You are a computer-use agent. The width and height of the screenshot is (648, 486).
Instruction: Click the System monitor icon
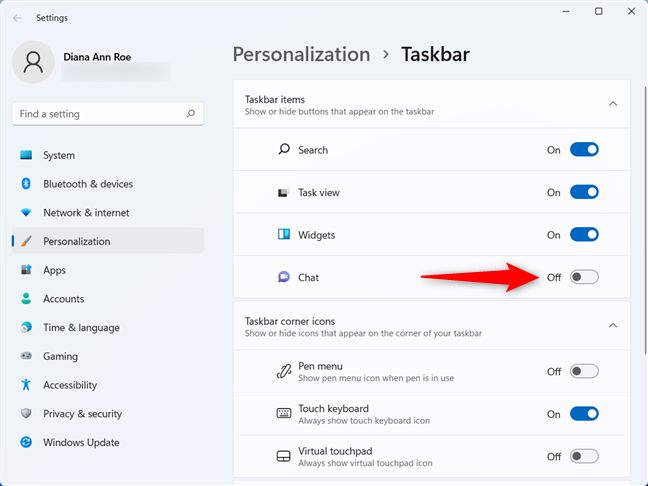click(x=26, y=155)
